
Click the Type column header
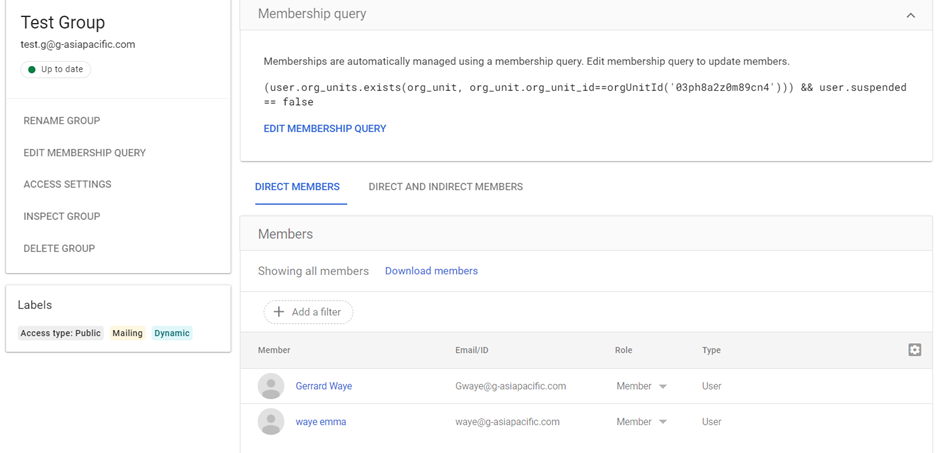(712, 350)
